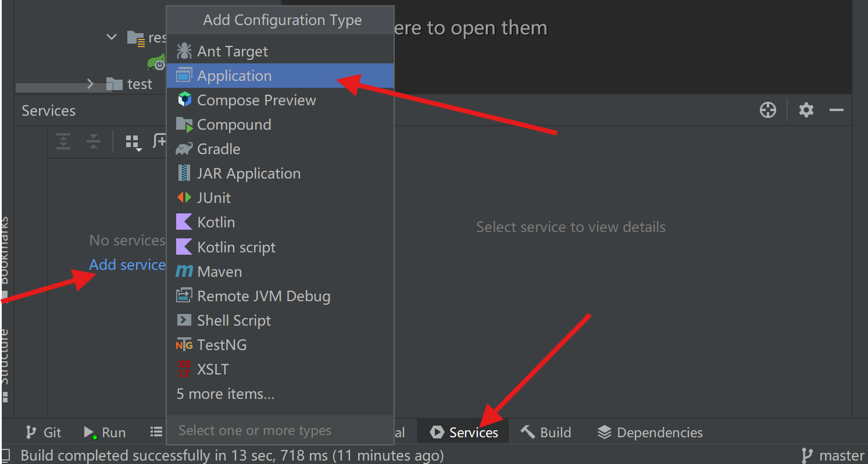Screen dimensions: 868x464
Task: Click the TestNG NG icon
Action: (x=184, y=345)
